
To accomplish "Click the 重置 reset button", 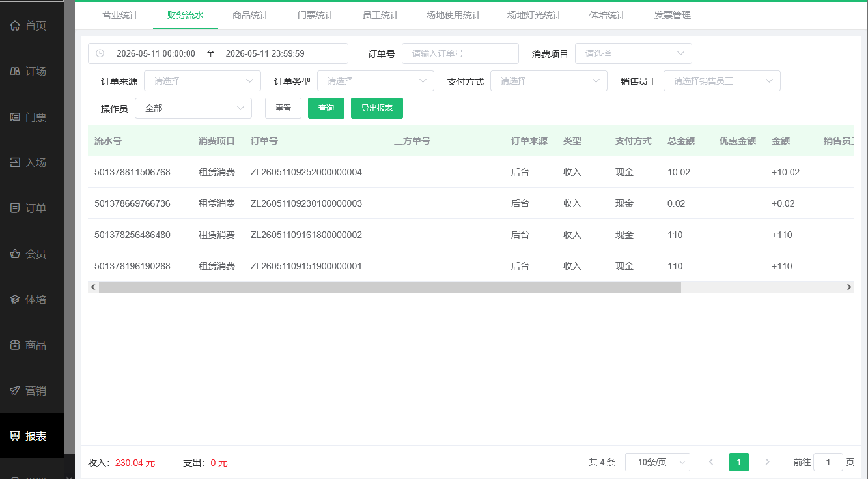I will click(x=283, y=108).
